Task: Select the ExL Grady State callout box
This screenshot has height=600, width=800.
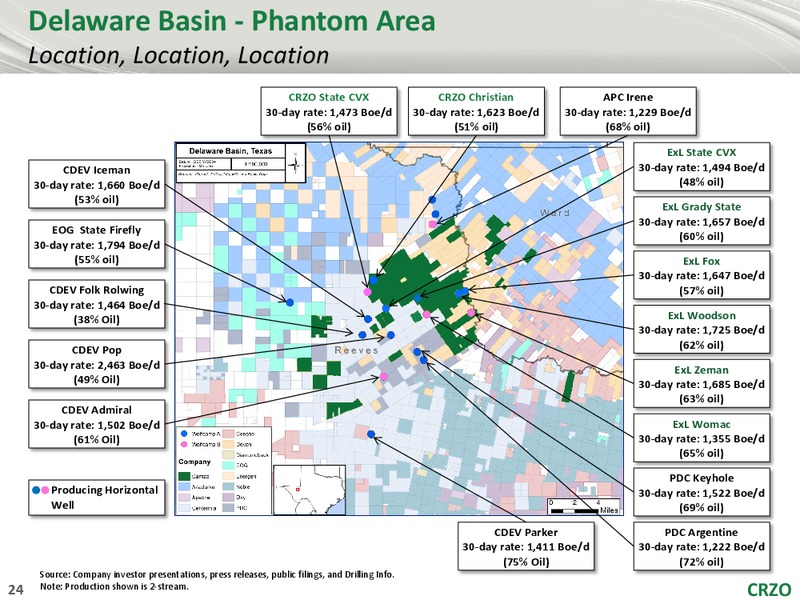Action: pyautogui.click(x=702, y=221)
